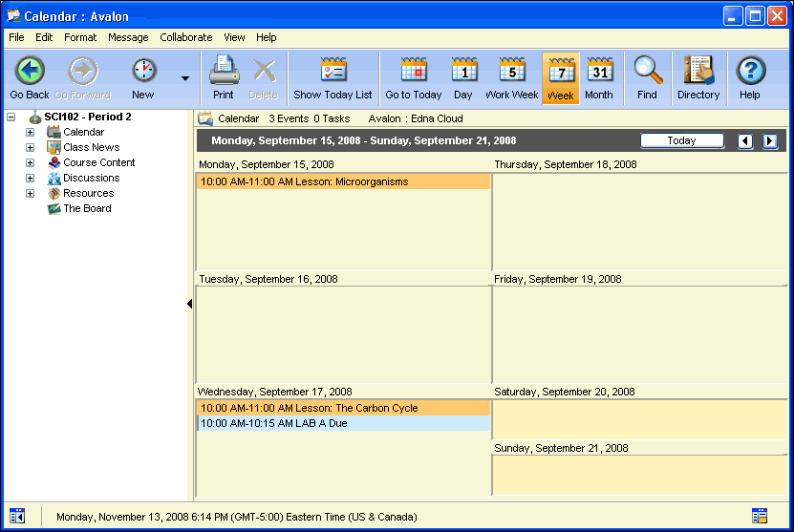Switch to Day view icon
Screen dimensions: 794x532
click(x=463, y=71)
